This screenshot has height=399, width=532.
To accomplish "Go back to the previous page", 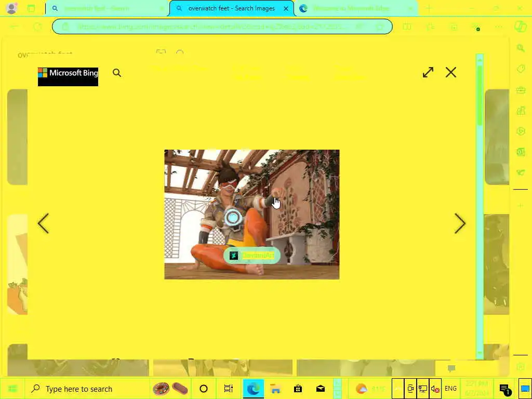I will pos(14,26).
